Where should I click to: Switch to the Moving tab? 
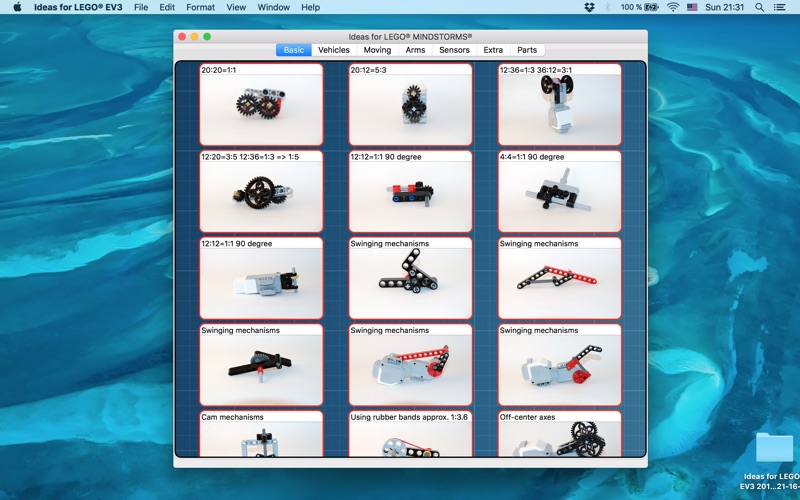[x=377, y=50]
